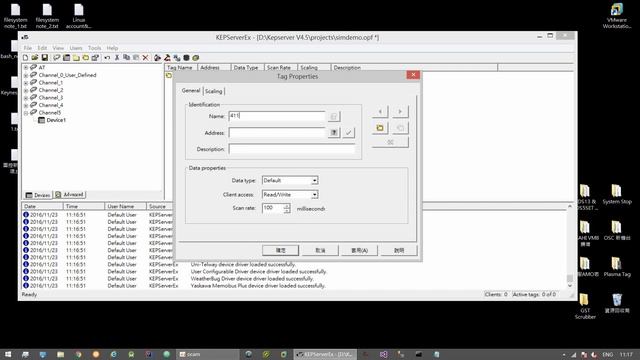Open the Help menu

pos(112,48)
